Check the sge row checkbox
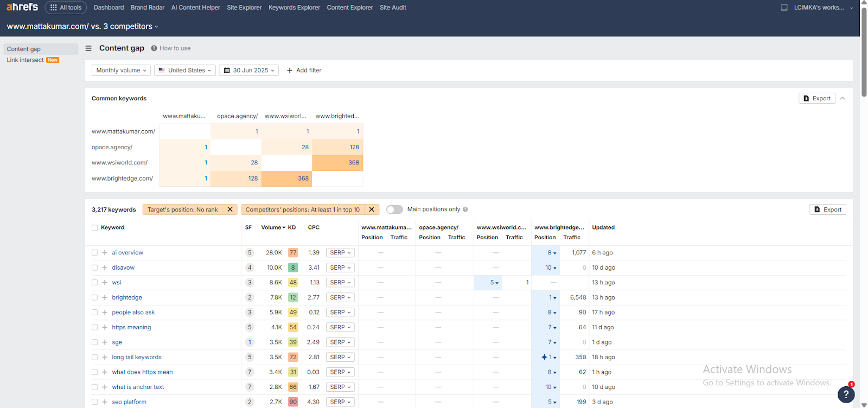The height and width of the screenshot is (408, 868). click(x=95, y=342)
